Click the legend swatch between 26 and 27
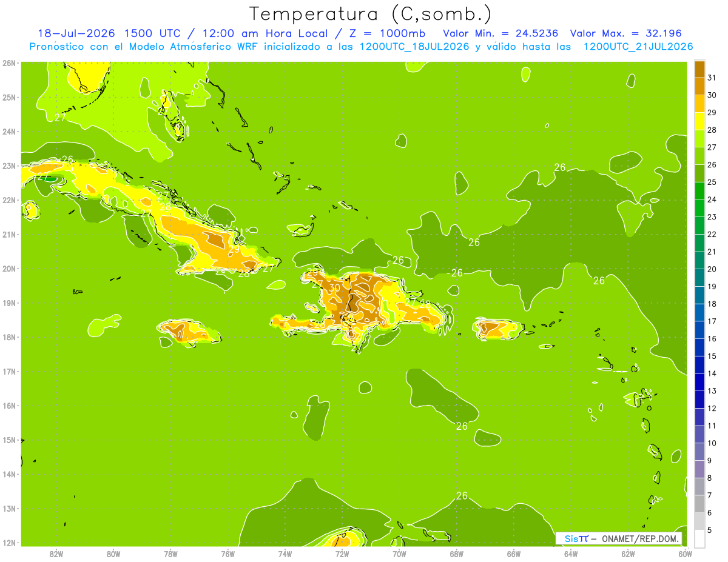Image resolution: width=728 pixels, height=562 pixels. point(699,156)
